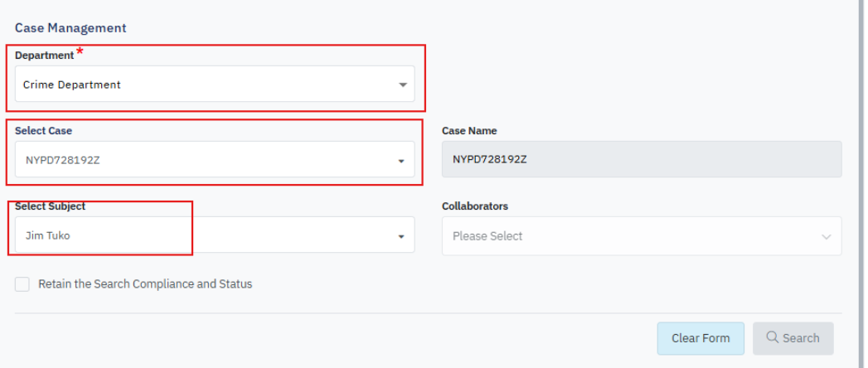Click the 'Case Name' label
868x368 pixels.
click(x=469, y=131)
